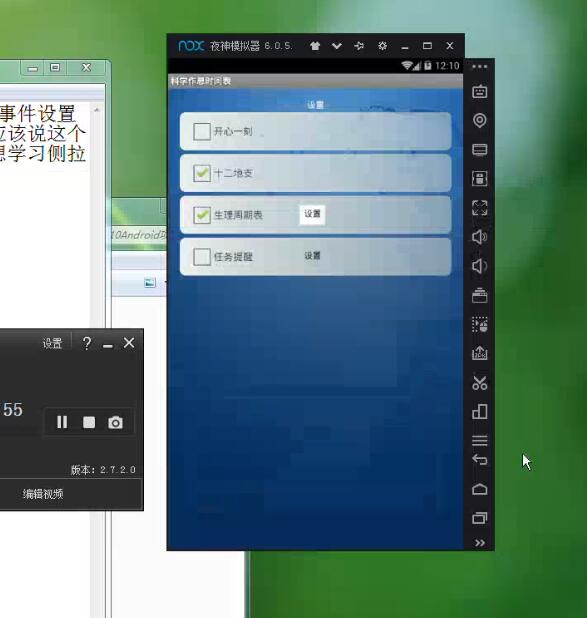Open the Nox keyboard control icon
The image size is (587, 618).
tap(479, 91)
